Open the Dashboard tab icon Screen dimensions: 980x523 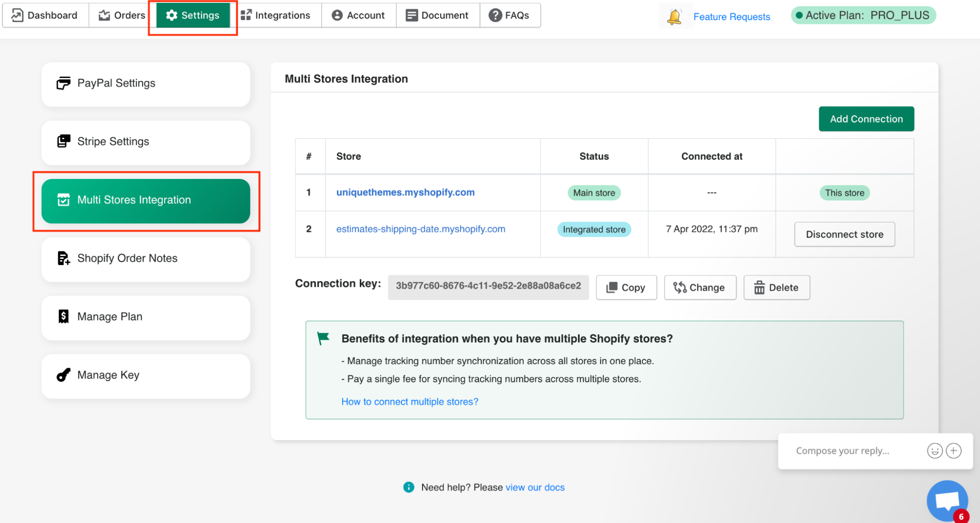16,15
